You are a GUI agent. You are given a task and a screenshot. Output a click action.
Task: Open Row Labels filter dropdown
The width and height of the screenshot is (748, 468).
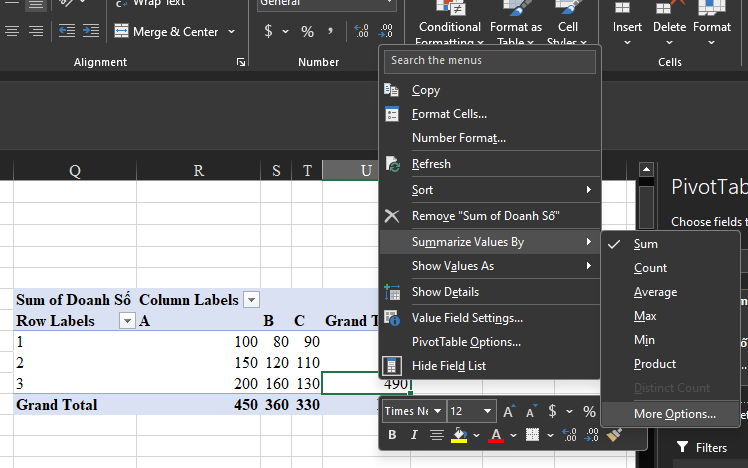[x=127, y=321]
